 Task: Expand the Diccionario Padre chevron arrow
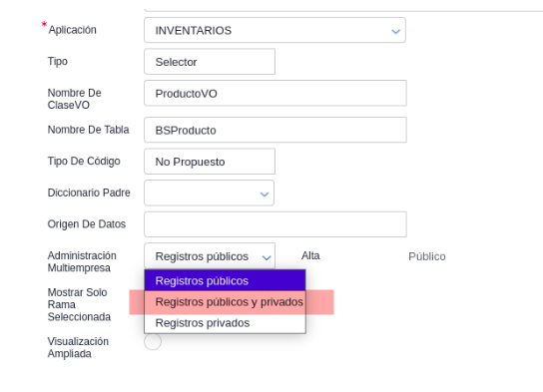265,195
